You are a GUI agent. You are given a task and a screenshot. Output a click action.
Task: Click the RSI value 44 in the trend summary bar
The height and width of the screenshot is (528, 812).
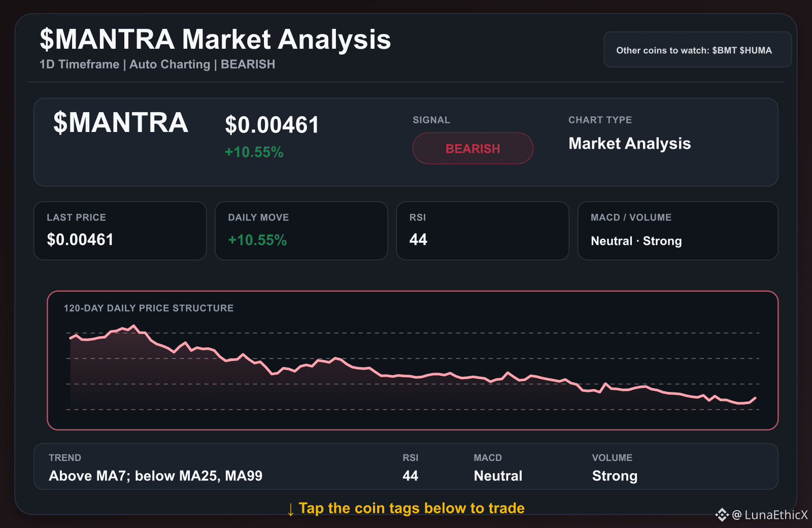point(411,476)
